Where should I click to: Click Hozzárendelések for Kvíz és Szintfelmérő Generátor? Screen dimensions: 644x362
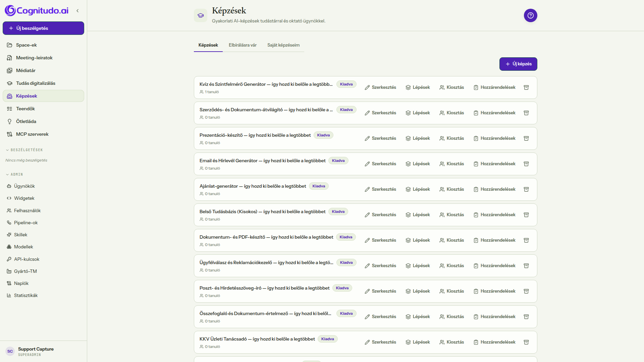pos(494,87)
